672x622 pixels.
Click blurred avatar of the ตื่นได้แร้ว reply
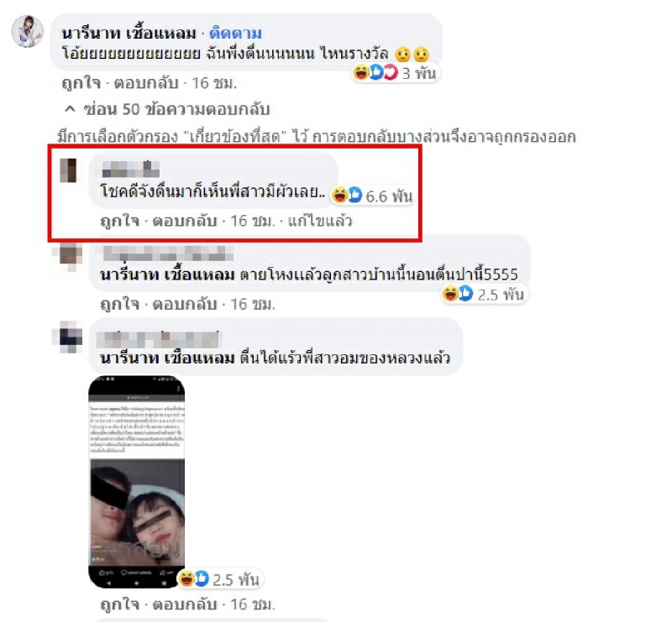(69, 337)
